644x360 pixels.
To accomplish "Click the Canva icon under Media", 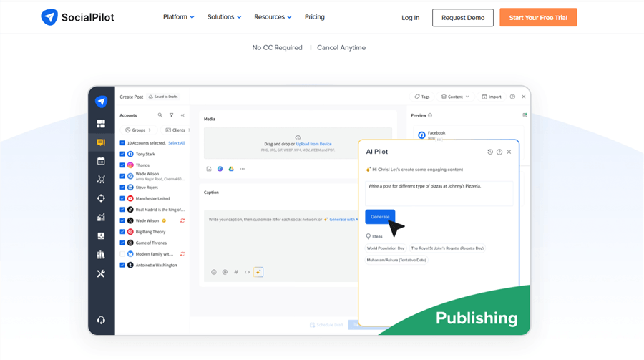I will click(220, 169).
